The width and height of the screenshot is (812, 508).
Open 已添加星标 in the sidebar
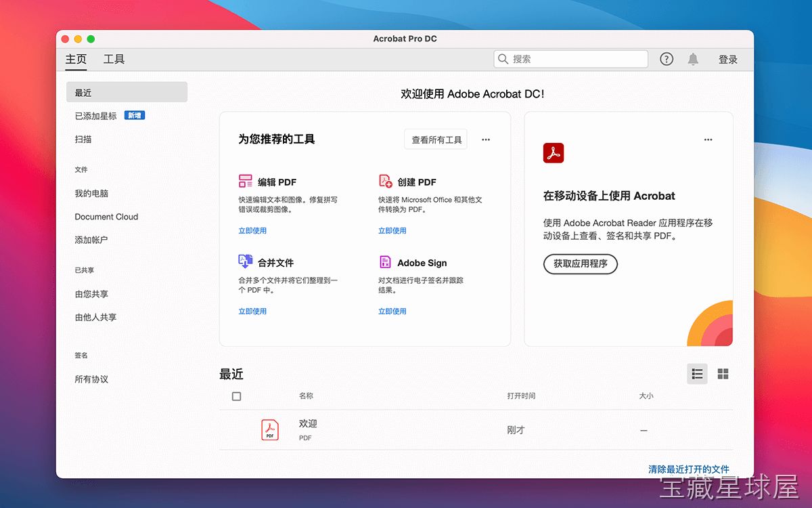[x=95, y=116]
